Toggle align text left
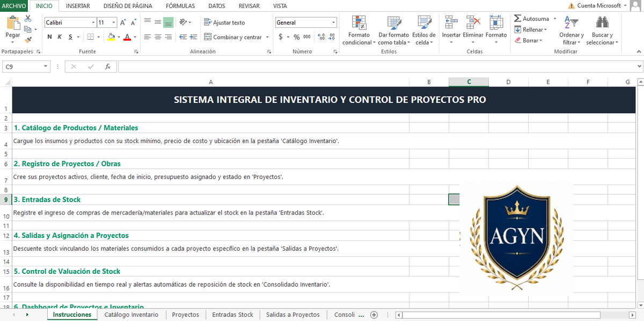This screenshot has width=644, height=321. pyautogui.click(x=148, y=37)
